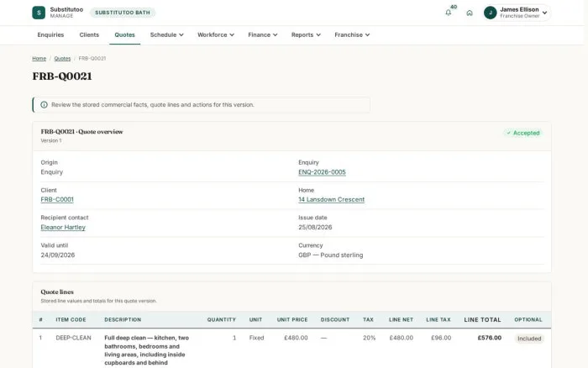The image size is (588, 368).
Task: Click the Included badge on line 1
Action: (529, 339)
